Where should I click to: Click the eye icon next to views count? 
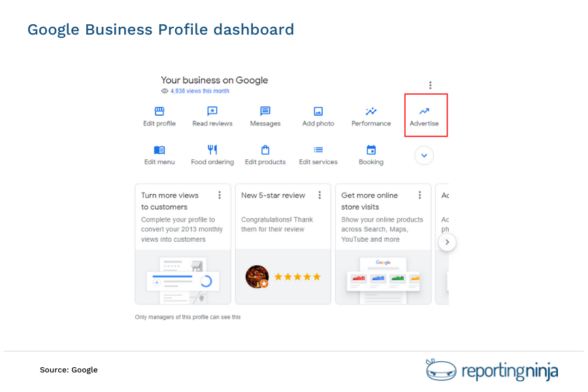(164, 91)
